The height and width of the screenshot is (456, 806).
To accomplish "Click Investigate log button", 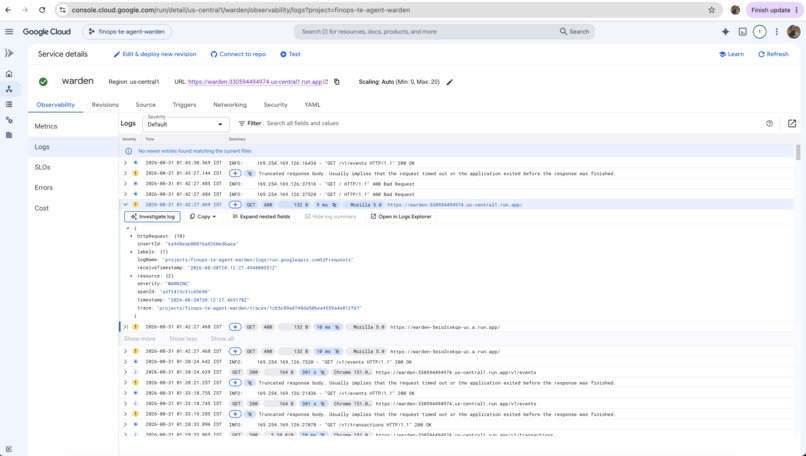I will [152, 216].
